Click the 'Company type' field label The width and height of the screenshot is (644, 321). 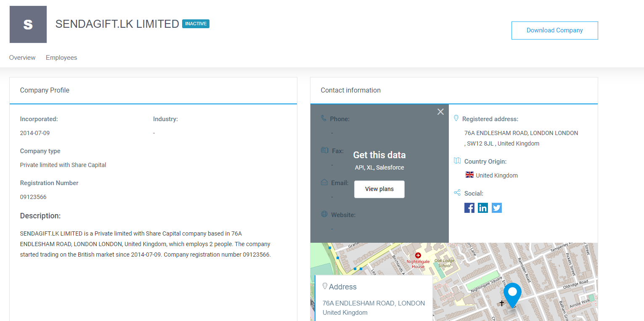click(40, 151)
